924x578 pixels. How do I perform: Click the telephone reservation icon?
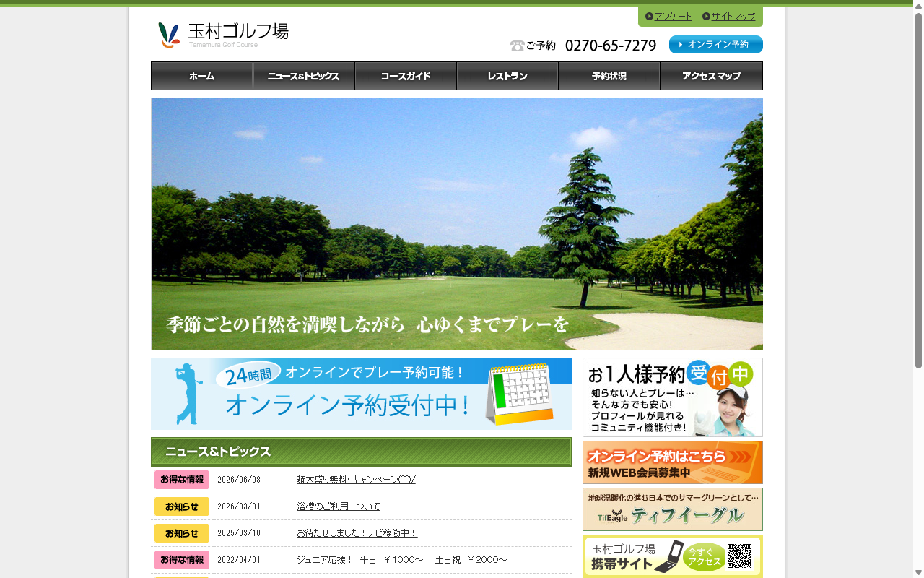pos(517,46)
